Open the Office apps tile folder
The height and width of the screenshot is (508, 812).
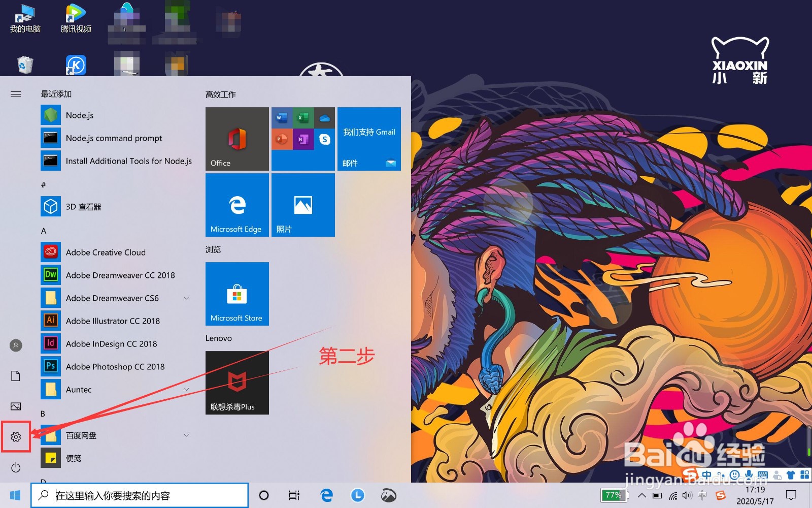pyautogui.click(x=303, y=139)
